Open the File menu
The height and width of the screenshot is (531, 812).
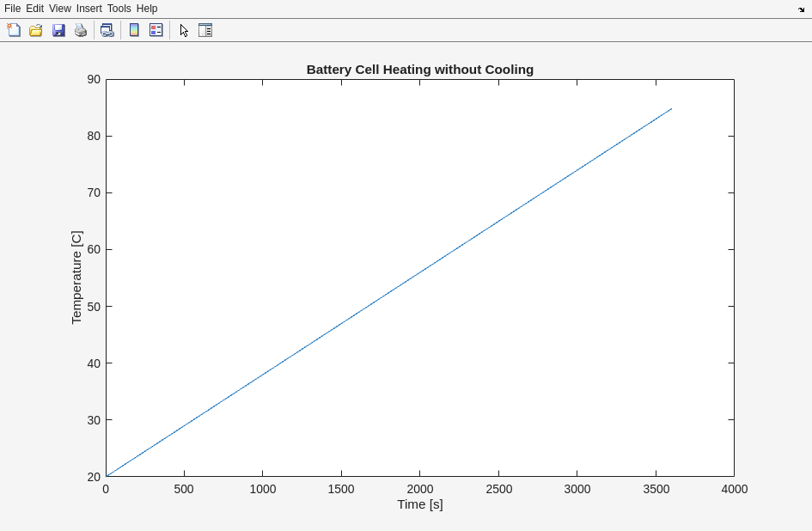[12, 9]
